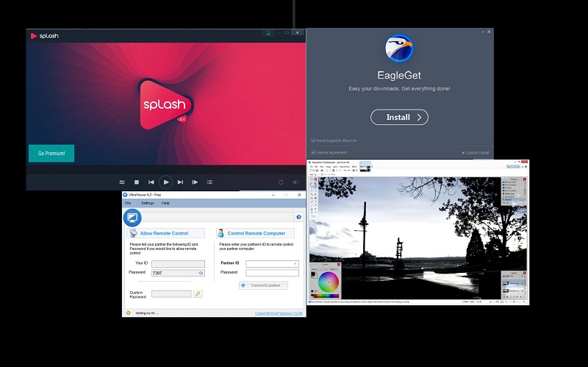Open the Splash playlist icon
The image size is (588, 367).
pyautogui.click(x=209, y=182)
